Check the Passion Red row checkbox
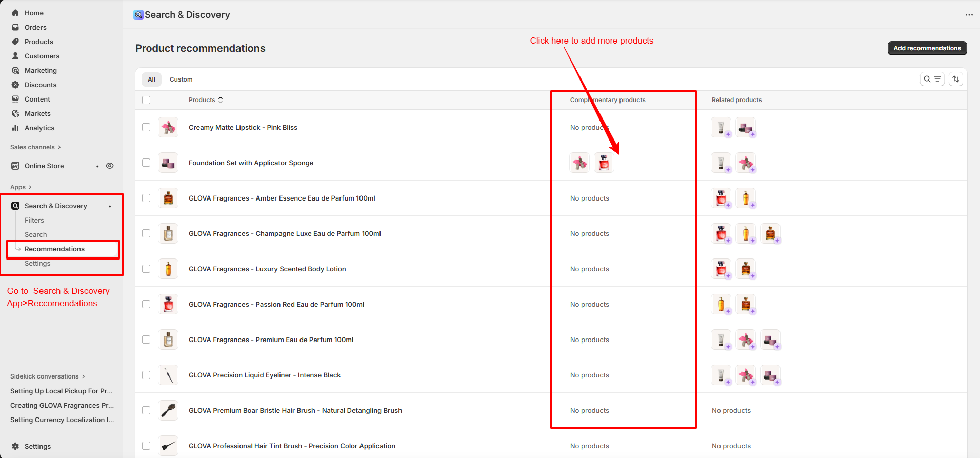This screenshot has width=980, height=458. pyautogui.click(x=146, y=304)
